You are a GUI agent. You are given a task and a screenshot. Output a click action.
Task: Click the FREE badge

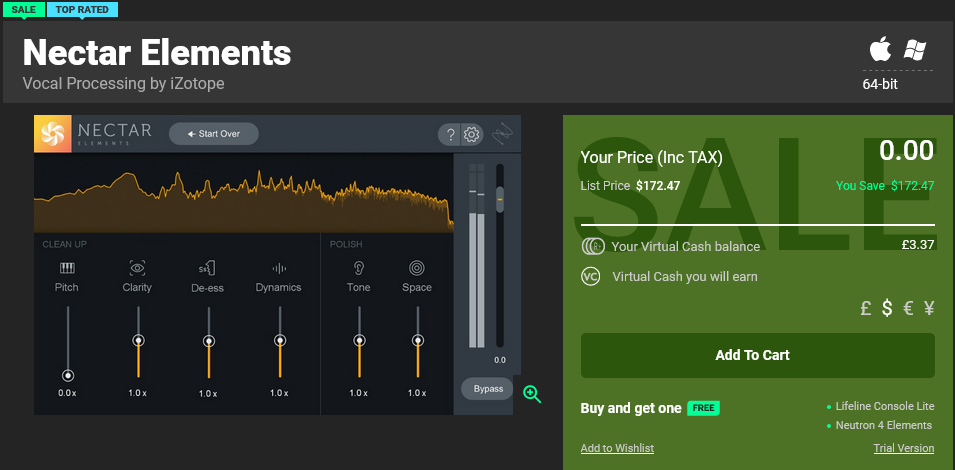pyautogui.click(x=703, y=408)
